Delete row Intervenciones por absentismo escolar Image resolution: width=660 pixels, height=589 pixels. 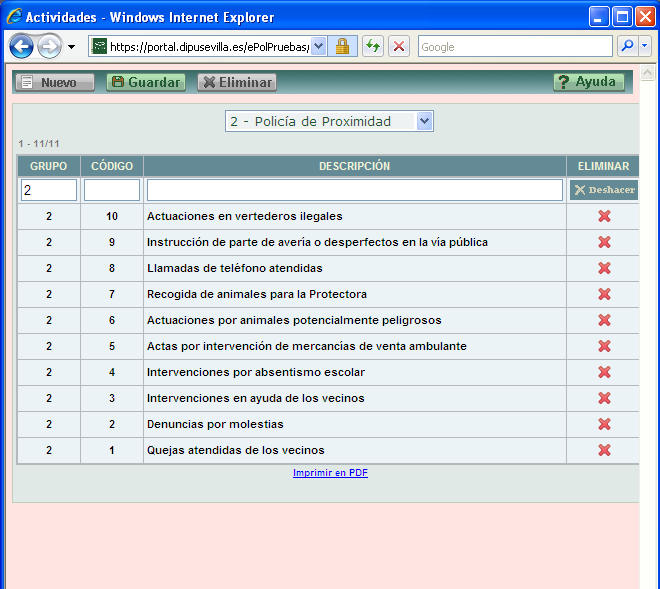tap(604, 372)
